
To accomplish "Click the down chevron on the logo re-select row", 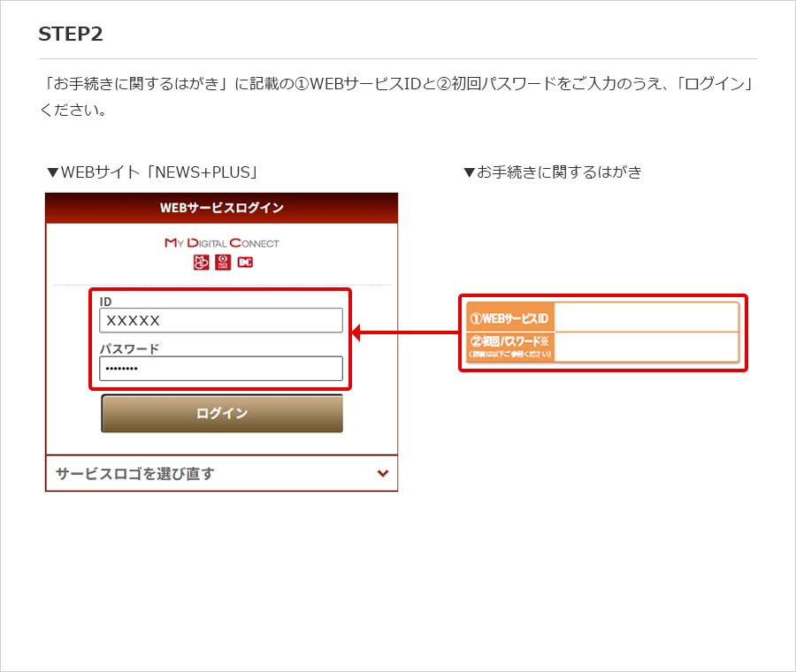I will click(x=383, y=473).
